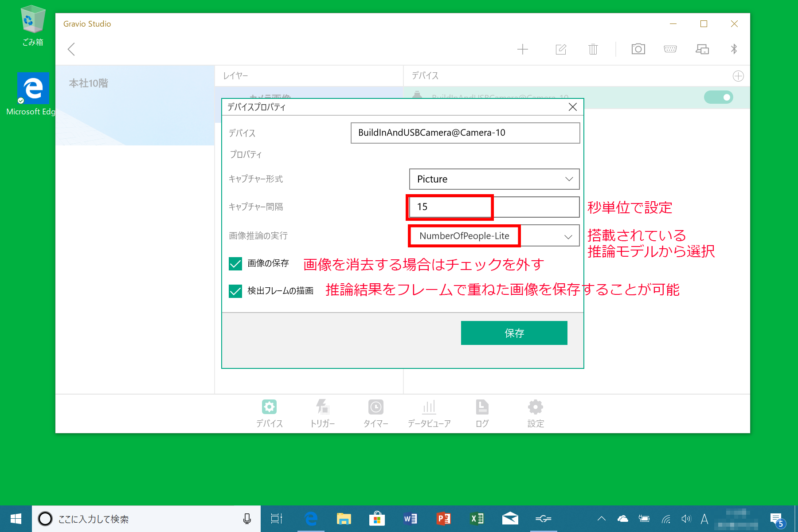This screenshot has height=532, width=798.
Task: Open the camera icon in toolbar
Action: pos(638,49)
